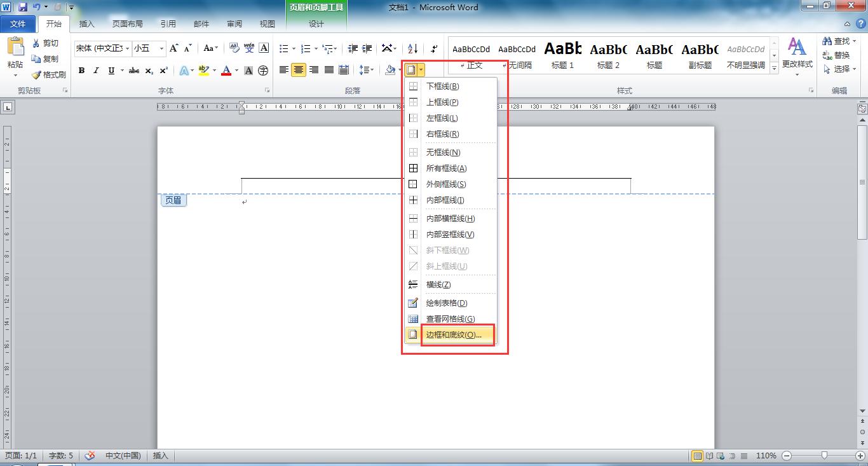Viewport: 868px width, 466px height.
Task: Open the phonetic guide (wén) tool
Action: coord(249,48)
